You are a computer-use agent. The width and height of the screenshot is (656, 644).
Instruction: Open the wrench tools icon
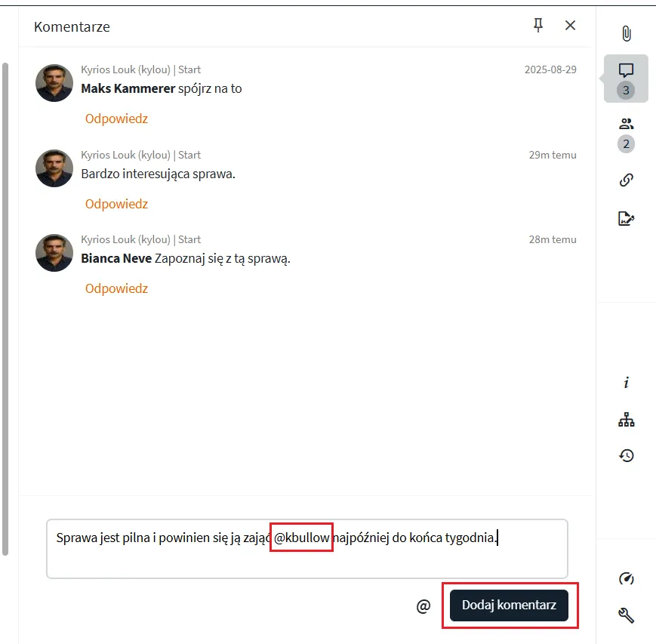tap(627, 615)
